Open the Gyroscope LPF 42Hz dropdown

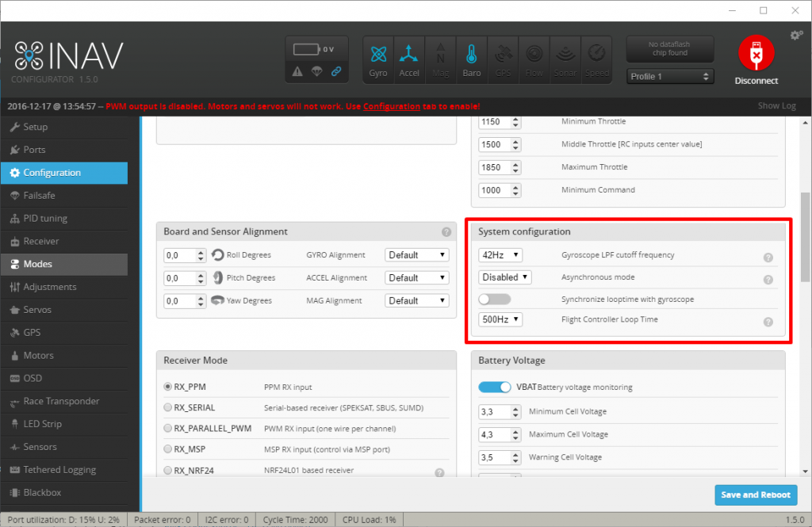pos(500,255)
